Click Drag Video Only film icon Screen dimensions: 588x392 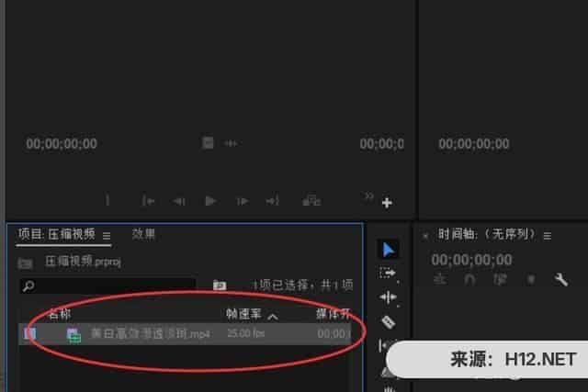click(208, 143)
